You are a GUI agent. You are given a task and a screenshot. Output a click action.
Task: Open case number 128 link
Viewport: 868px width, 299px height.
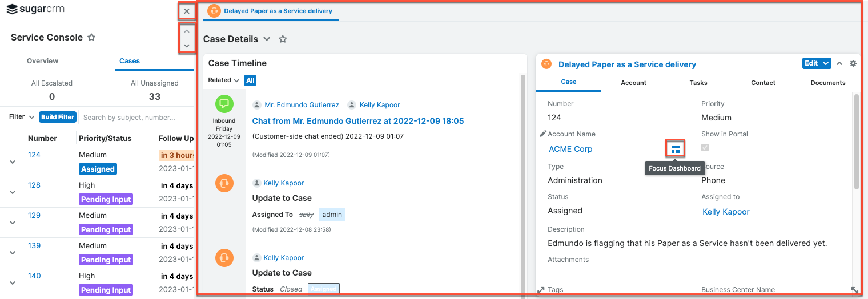[34, 185]
